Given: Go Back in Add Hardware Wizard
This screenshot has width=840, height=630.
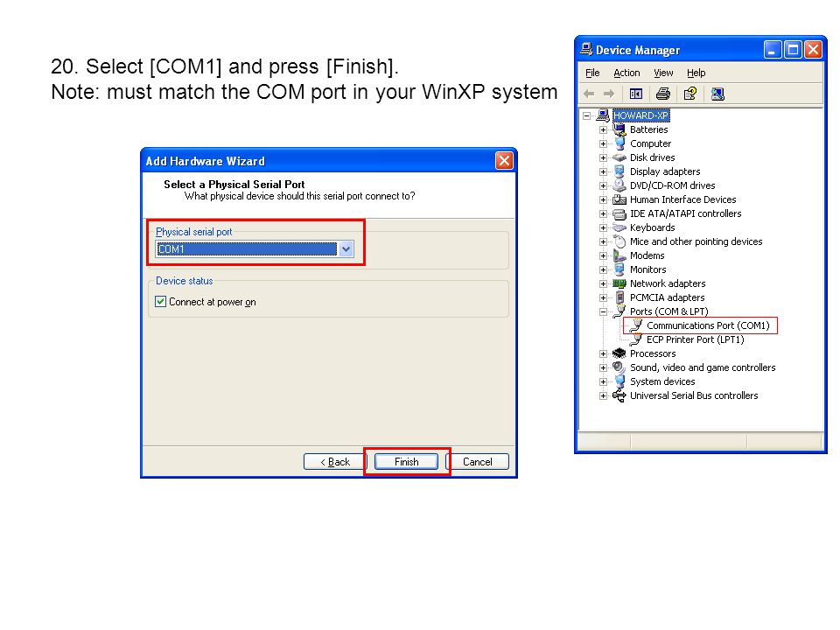Looking at the screenshot, I should pyautogui.click(x=334, y=462).
